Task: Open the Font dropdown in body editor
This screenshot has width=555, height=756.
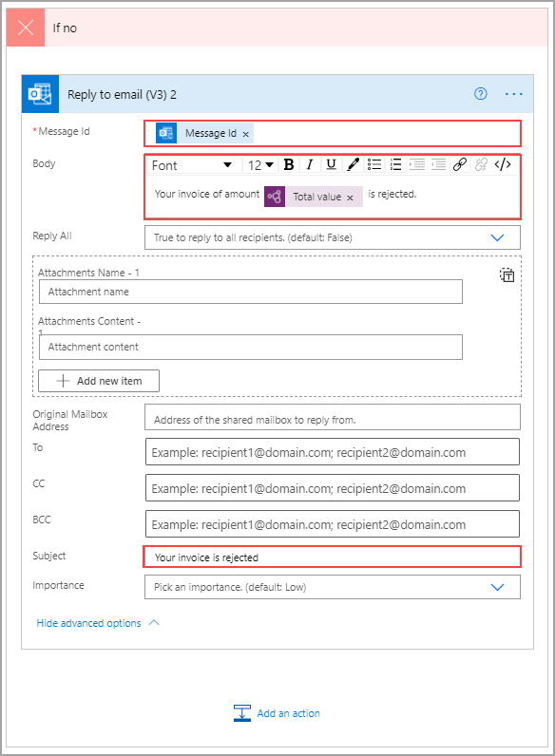Action: click(x=192, y=165)
